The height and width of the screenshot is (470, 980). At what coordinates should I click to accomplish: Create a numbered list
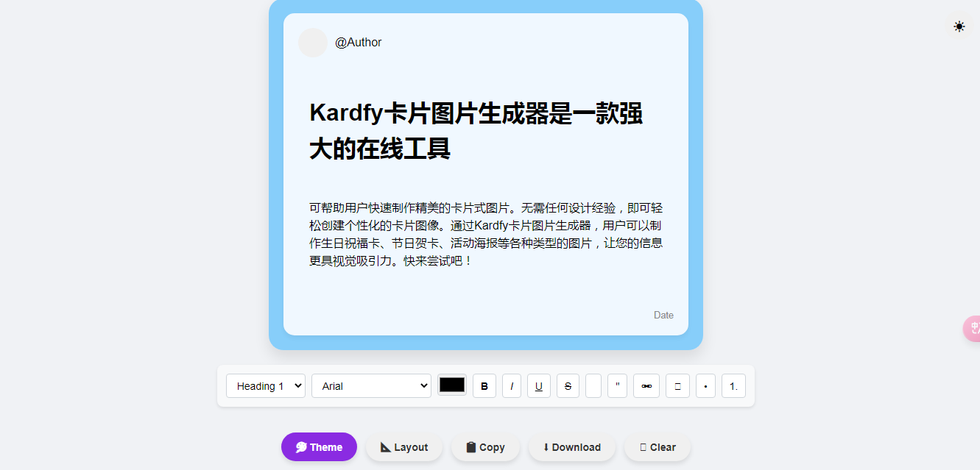coord(733,385)
